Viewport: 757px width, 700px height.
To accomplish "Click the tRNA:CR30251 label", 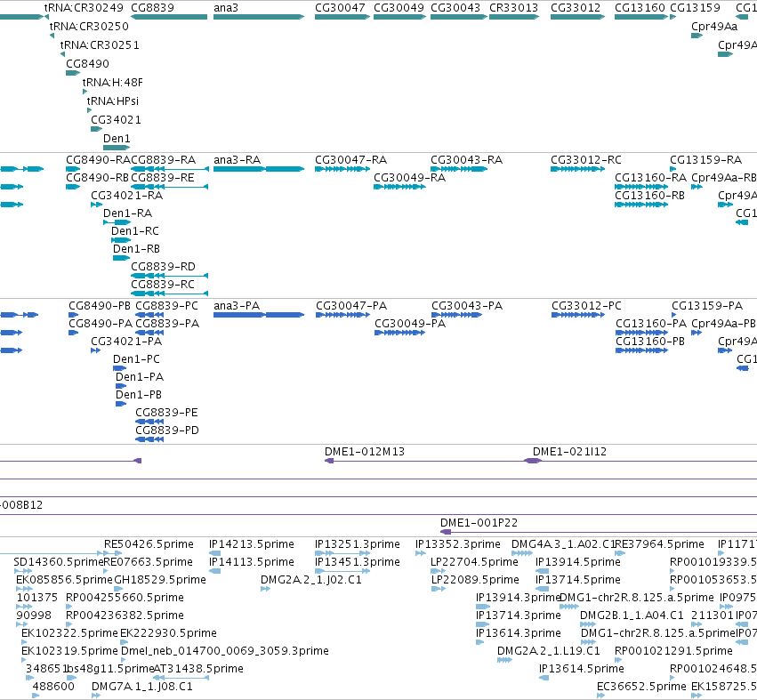I will (100, 44).
